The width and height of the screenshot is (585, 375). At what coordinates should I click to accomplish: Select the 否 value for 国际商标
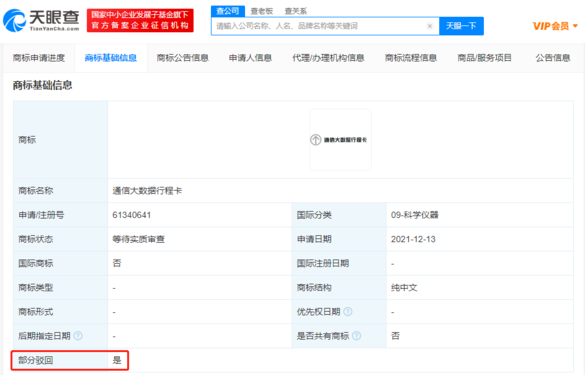tap(117, 263)
